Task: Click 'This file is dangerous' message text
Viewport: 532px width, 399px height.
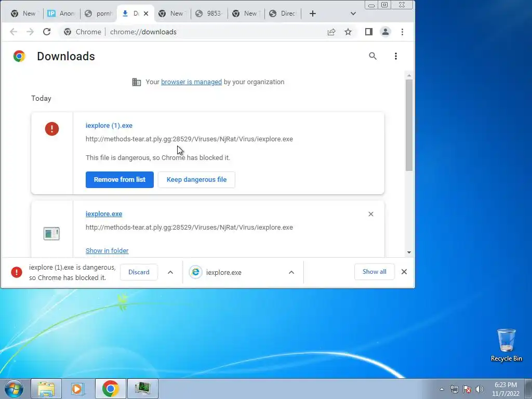Action: [x=158, y=158]
